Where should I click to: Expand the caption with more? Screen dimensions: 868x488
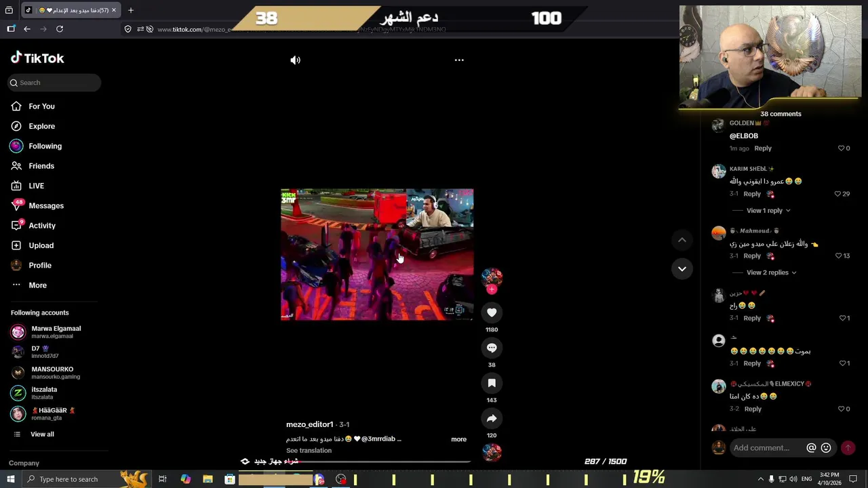458,439
